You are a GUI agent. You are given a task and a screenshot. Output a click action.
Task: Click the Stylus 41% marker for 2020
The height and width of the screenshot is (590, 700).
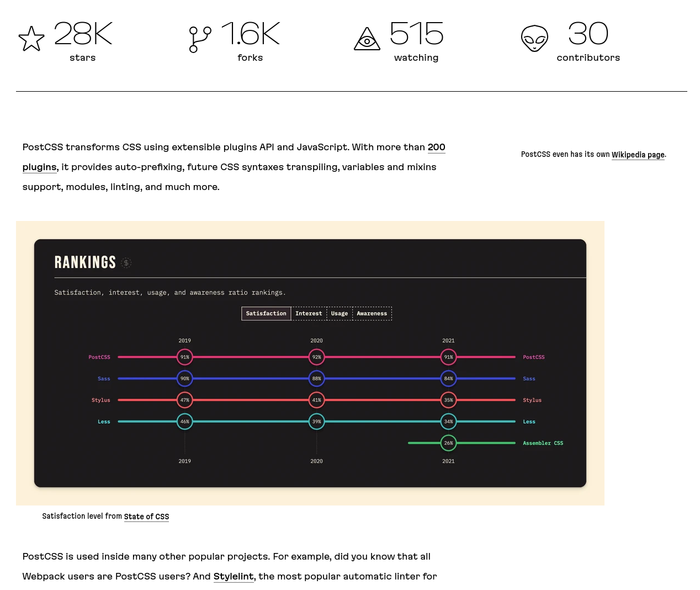[317, 400]
